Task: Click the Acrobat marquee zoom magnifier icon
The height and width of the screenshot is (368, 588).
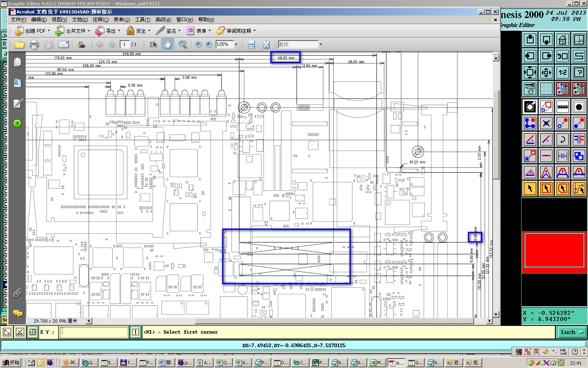Action: (x=183, y=44)
